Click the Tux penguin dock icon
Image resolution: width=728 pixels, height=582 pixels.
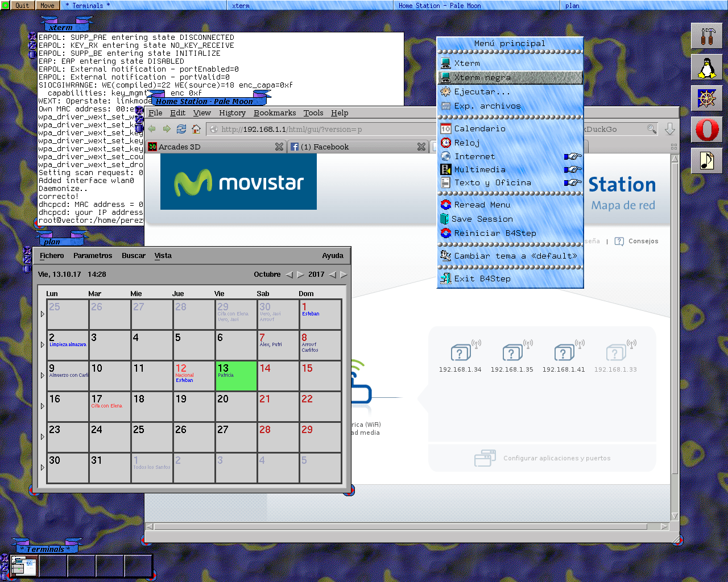pyautogui.click(x=706, y=68)
